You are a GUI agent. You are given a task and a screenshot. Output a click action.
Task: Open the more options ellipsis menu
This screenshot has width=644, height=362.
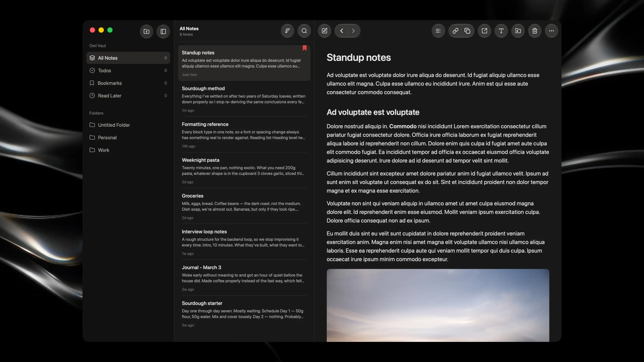click(x=551, y=31)
